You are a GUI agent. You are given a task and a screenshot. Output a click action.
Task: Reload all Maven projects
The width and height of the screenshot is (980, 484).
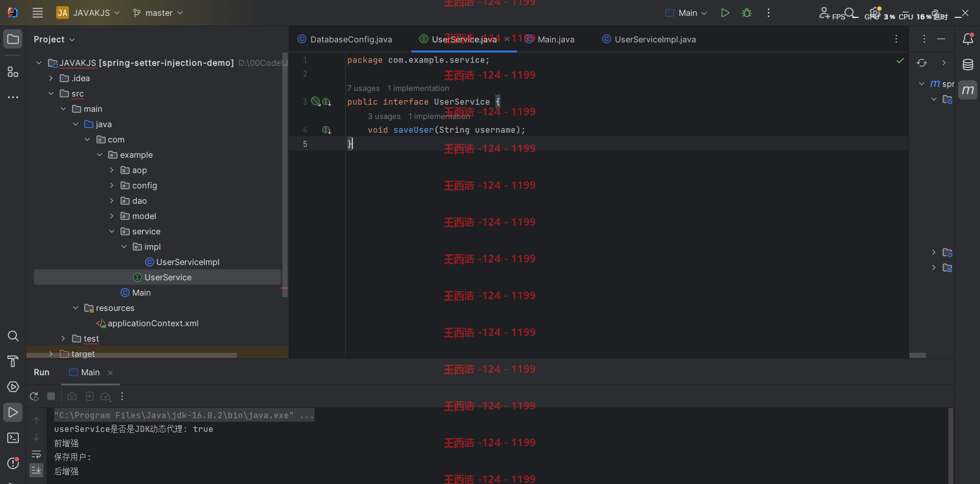(922, 63)
